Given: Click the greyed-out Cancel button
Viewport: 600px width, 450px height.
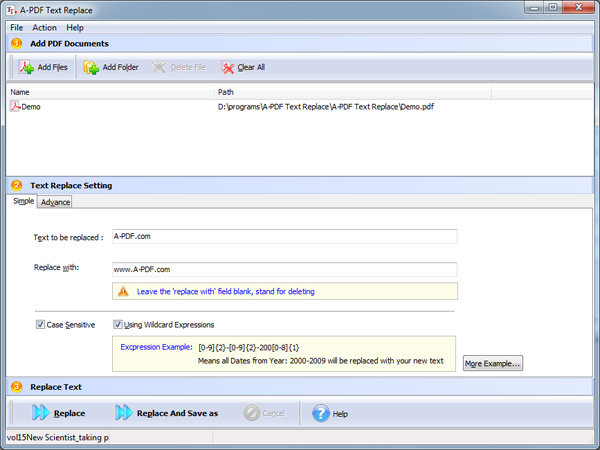Looking at the screenshot, I should click(264, 413).
